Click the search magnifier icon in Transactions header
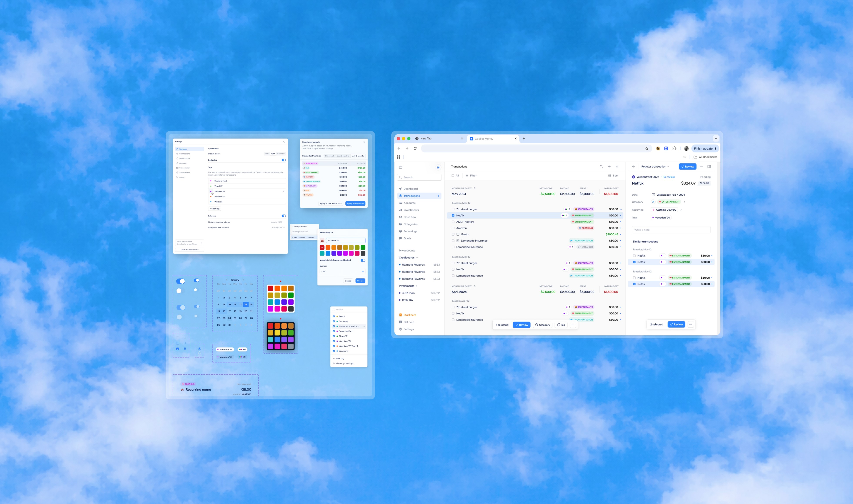Image resolution: width=853 pixels, height=504 pixels. [x=601, y=166]
